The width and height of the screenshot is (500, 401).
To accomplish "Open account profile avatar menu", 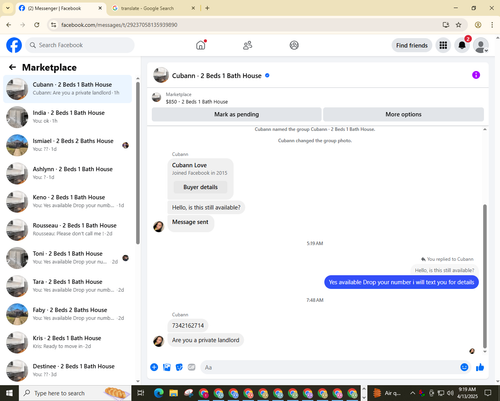I will click(x=481, y=45).
